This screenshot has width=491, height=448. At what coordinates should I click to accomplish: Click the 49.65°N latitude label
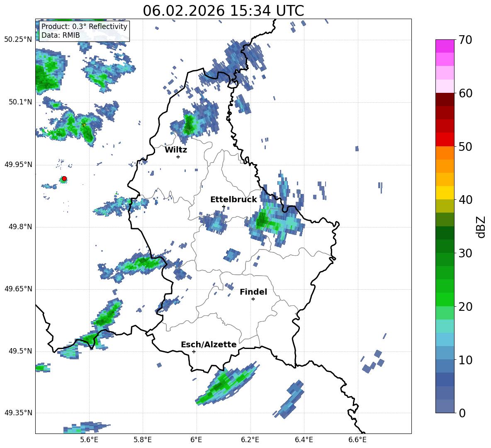18,289
